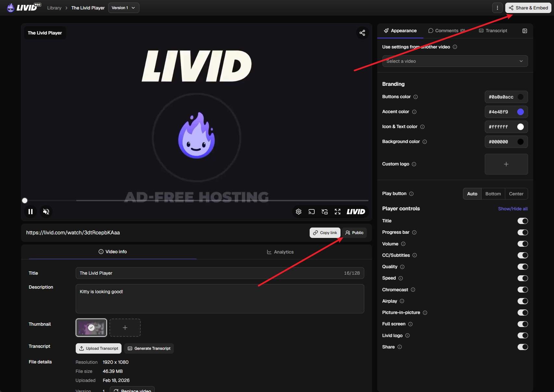Open the Version 1 dropdown
The height and width of the screenshot is (392, 554).
pos(124,8)
